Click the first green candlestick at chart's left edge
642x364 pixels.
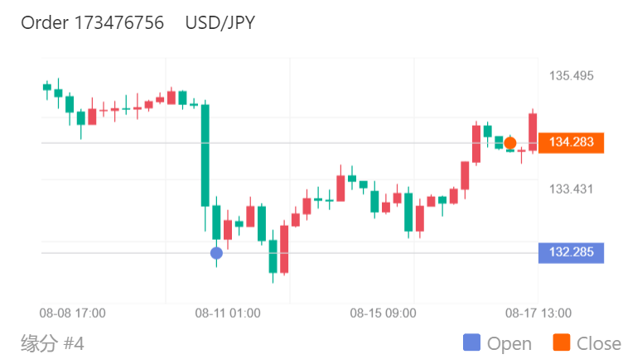click(x=47, y=86)
